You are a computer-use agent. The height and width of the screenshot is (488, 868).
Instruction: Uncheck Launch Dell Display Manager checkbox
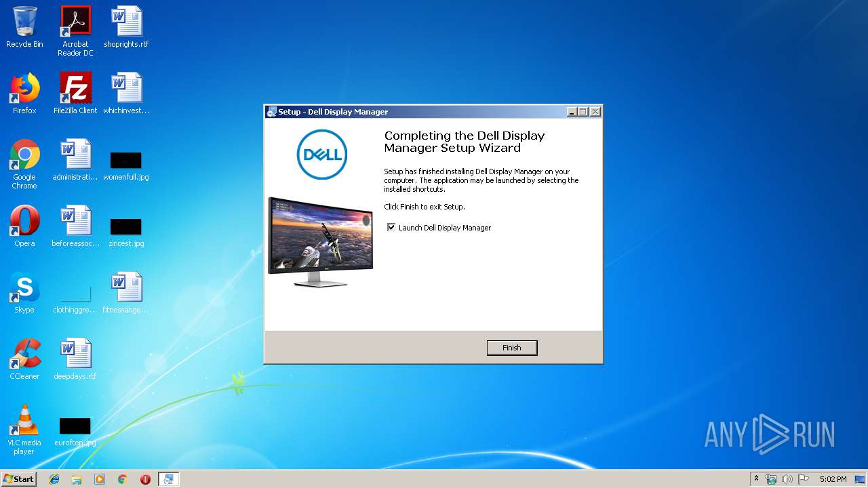tap(391, 228)
